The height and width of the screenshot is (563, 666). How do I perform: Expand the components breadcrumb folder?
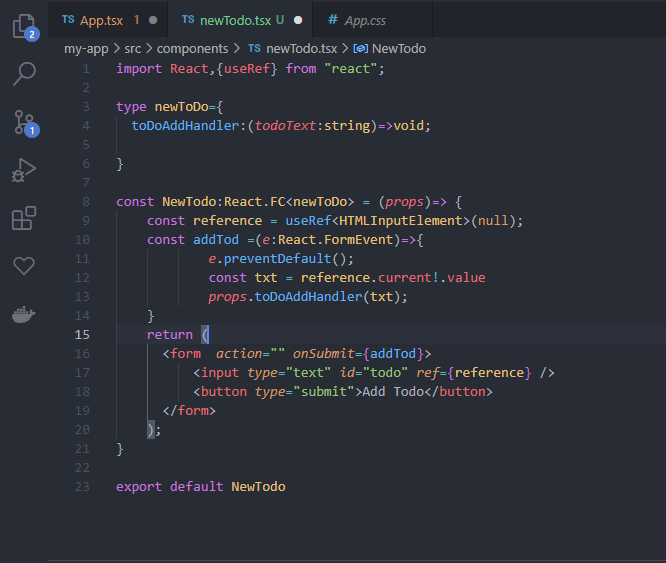pyautogui.click(x=192, y=48)
